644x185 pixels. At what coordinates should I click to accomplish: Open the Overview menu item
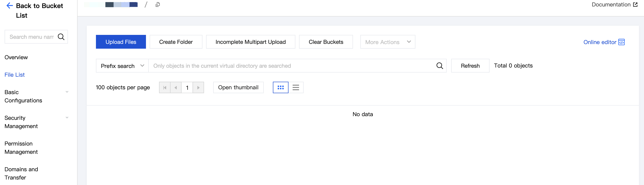(x=16, y=57)
